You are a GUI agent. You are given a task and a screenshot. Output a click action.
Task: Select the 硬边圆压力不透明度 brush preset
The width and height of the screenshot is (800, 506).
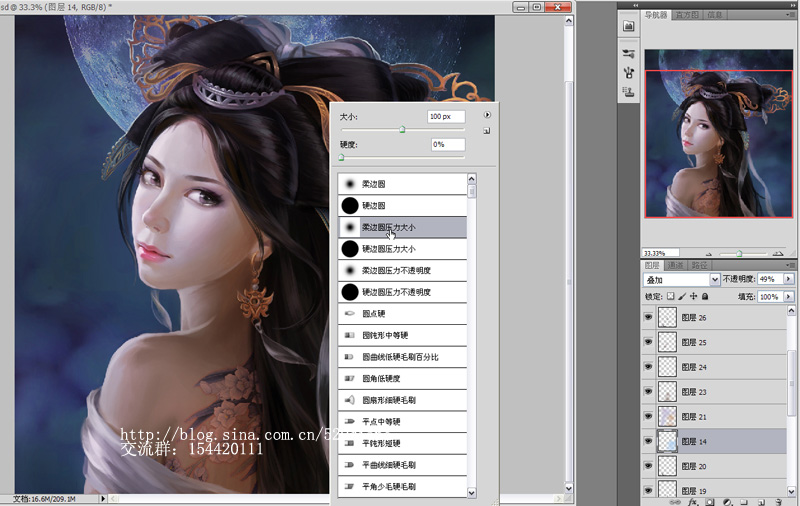tap(402, 292)
